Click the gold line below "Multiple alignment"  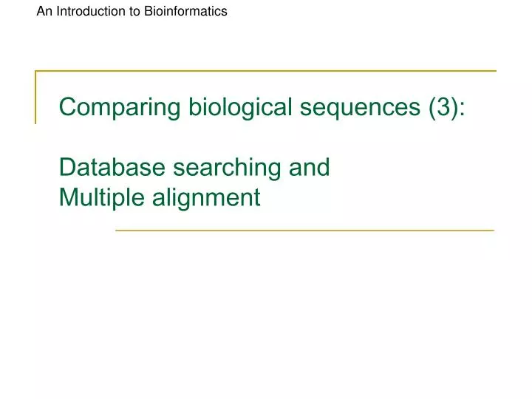coord(304,231)
